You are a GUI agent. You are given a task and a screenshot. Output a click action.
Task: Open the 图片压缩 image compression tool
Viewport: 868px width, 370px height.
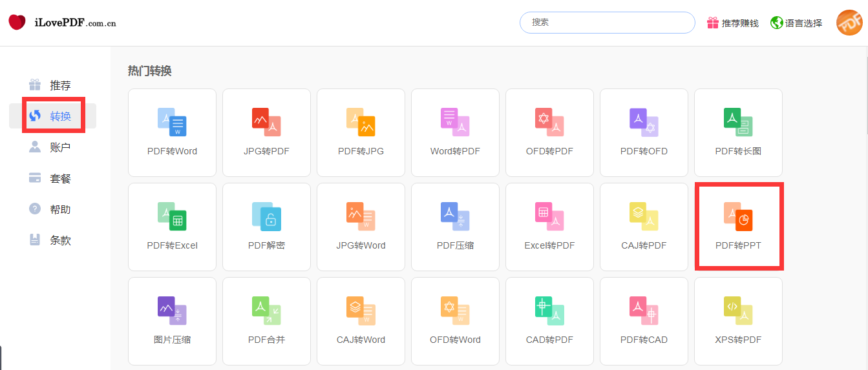pyautogui.click(x=172, y=321)
